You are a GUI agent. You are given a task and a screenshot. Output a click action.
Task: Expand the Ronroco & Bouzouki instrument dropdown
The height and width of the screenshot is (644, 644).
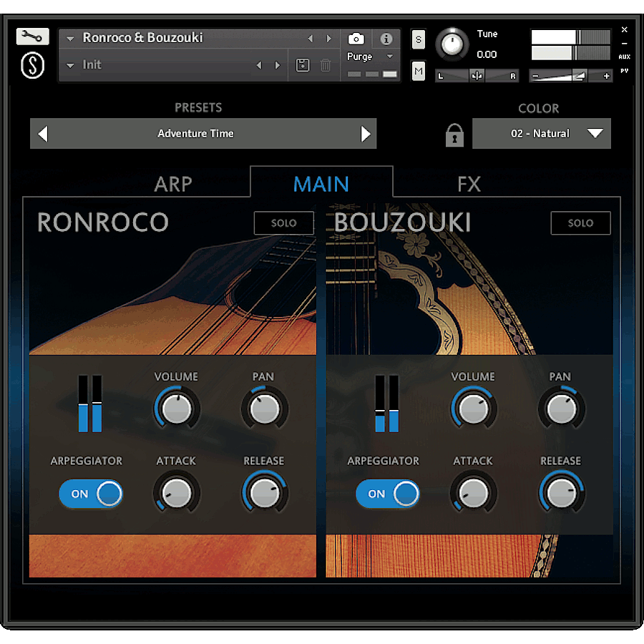pos(70,39)
